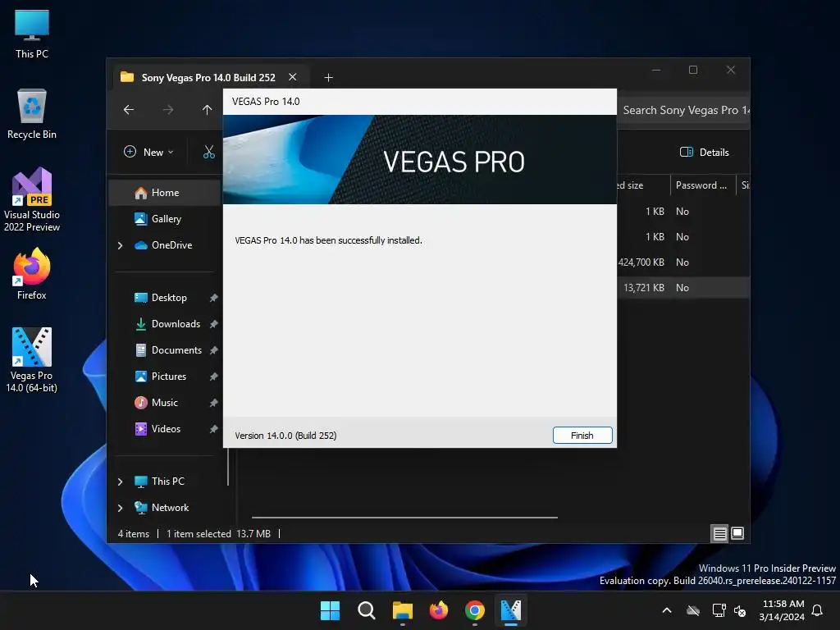Click the 424,700 KB size cell
The image size is (840, 630).
641,262
